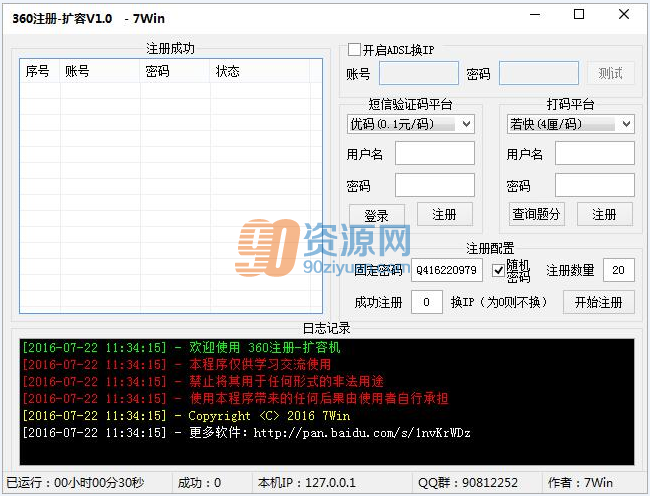Click the 密码 column header in the list
Screen dimensions: 650x496
(x=175, y=71)
